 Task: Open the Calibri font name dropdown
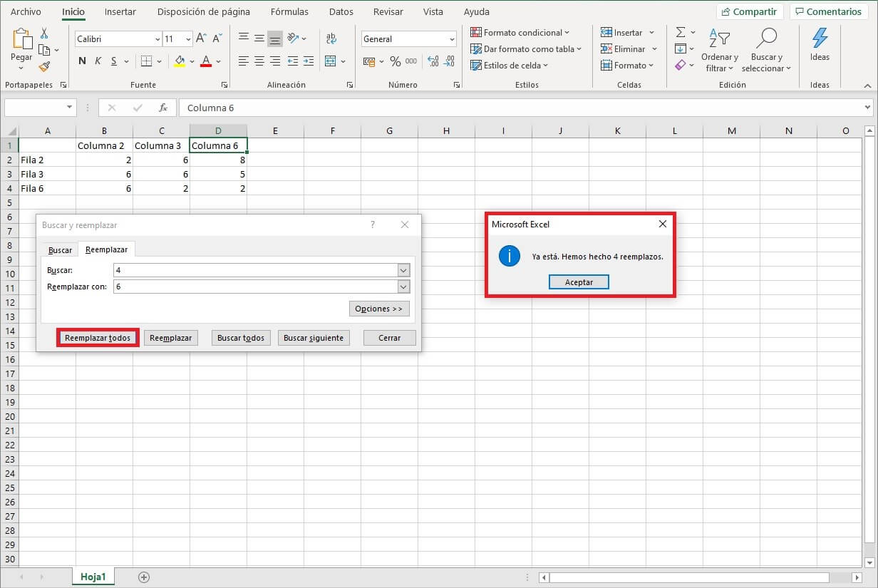tap(157, 39)
